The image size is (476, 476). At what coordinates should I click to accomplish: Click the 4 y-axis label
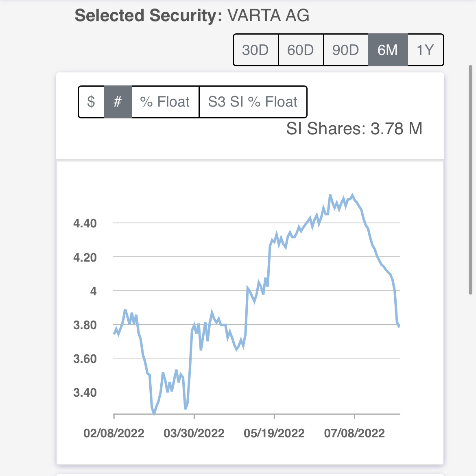[x=94, y=291]
